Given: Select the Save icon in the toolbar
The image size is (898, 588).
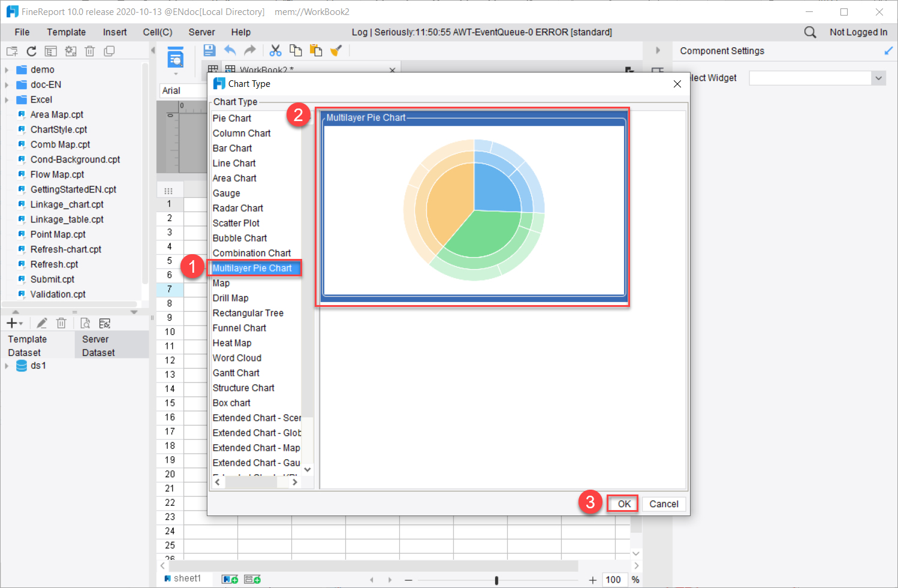Looking at the screenshot, I should [209, 50].
